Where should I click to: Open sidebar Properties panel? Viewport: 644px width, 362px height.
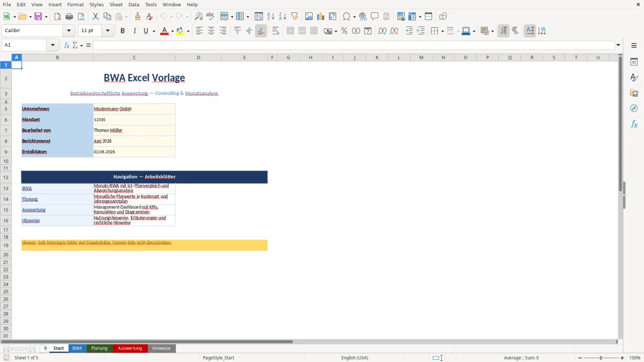(634, 62)
